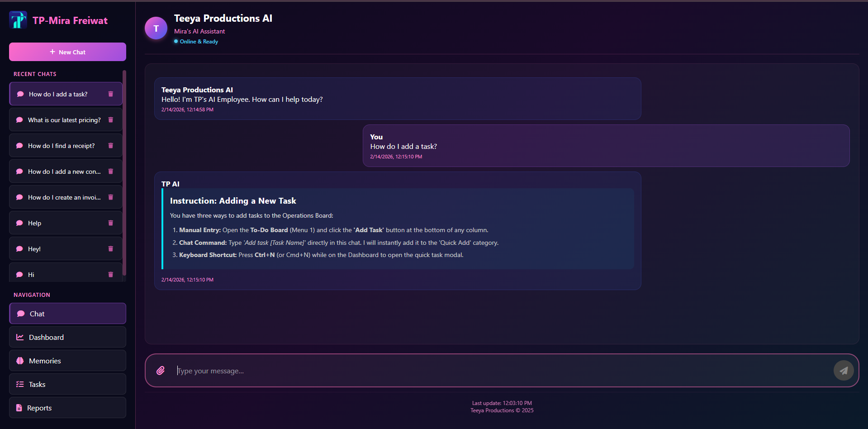
Task: Delete the 'Hi' chat with its trash icon
Action: (111, 274)
